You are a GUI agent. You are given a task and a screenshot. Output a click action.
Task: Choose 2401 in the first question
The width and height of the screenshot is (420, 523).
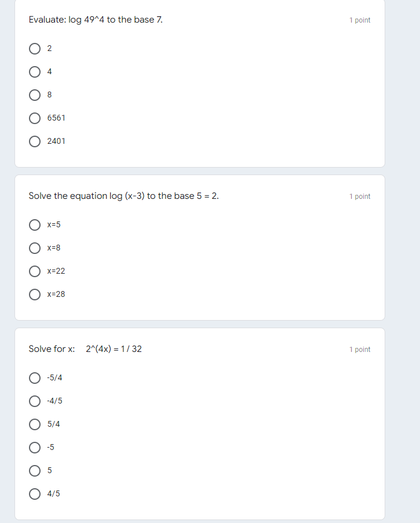click(35, 141)
